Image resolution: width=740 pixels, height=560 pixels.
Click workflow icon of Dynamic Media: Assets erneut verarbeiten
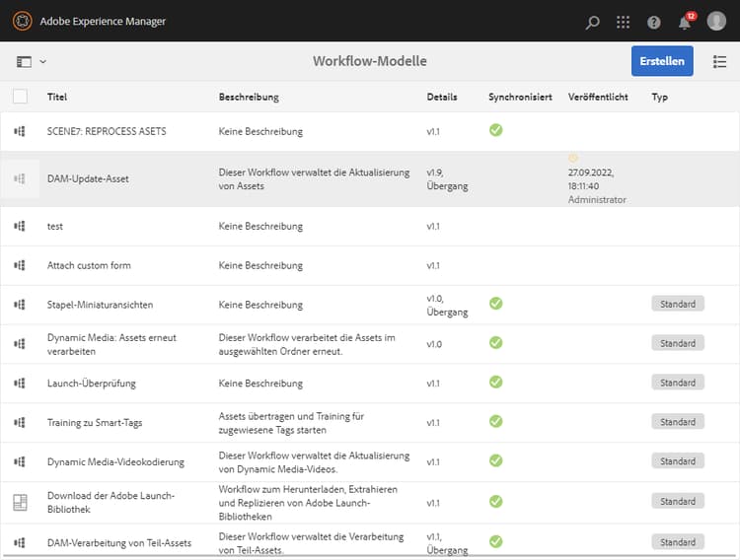(20, 344)
